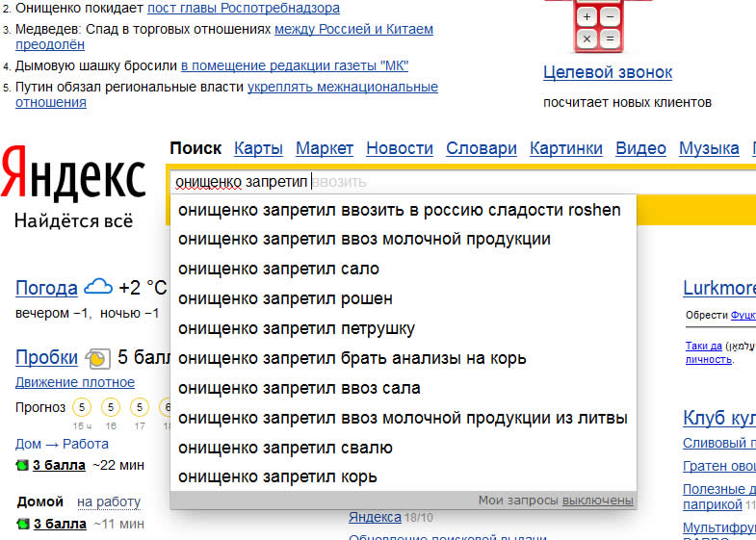Click the green traffic icon beside ~11 мин
This screenshot has height=540, width=756.
(x=22, y=525)
